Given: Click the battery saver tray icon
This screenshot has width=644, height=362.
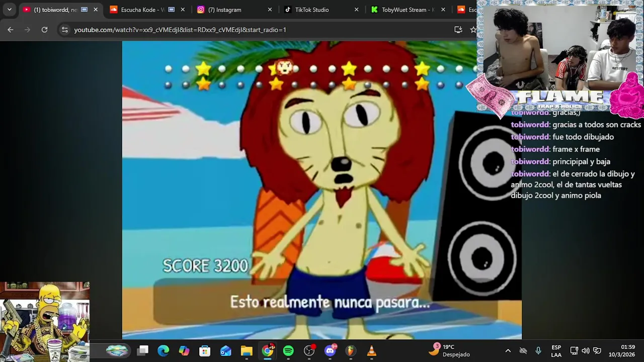Looking at the screenshot, I should [597, 350].
